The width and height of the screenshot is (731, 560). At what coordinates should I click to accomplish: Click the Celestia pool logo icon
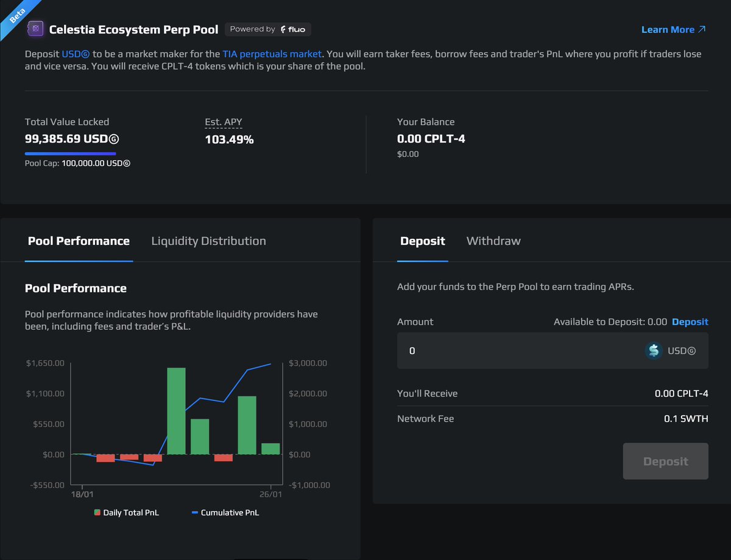pyautogui.click(x=35, y=29)
